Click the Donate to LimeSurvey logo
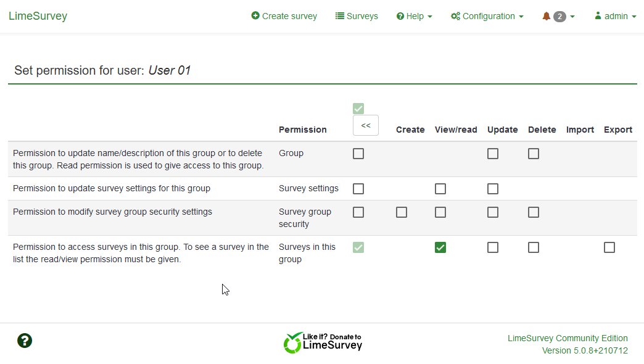Screen dimensions: 644x364 click(x=323, y=342)
